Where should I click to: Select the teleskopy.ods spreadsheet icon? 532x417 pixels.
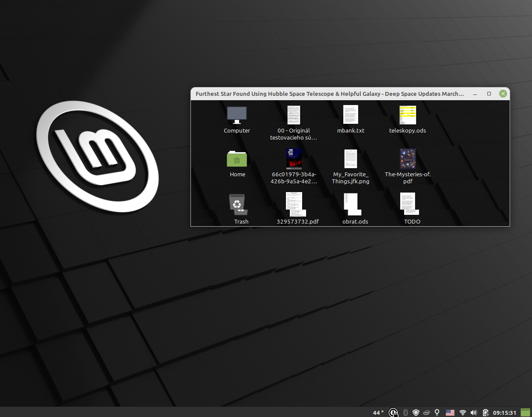point(408,115)
